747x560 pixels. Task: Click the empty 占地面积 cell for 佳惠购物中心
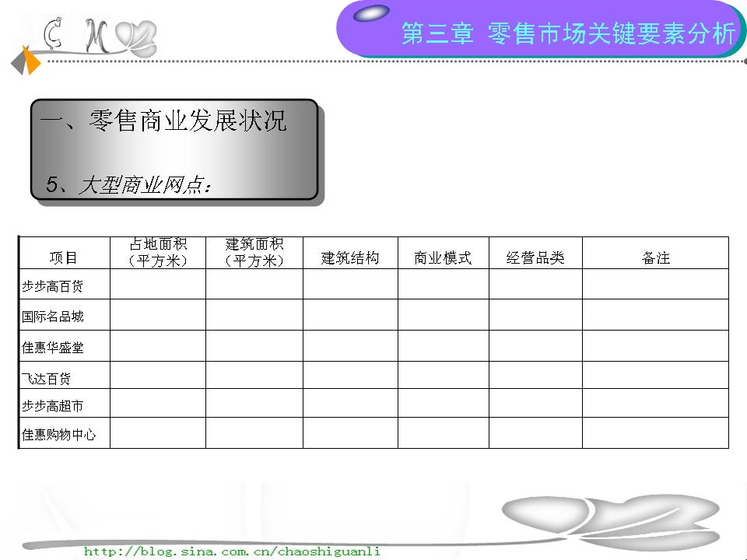(x=158, y=433)
